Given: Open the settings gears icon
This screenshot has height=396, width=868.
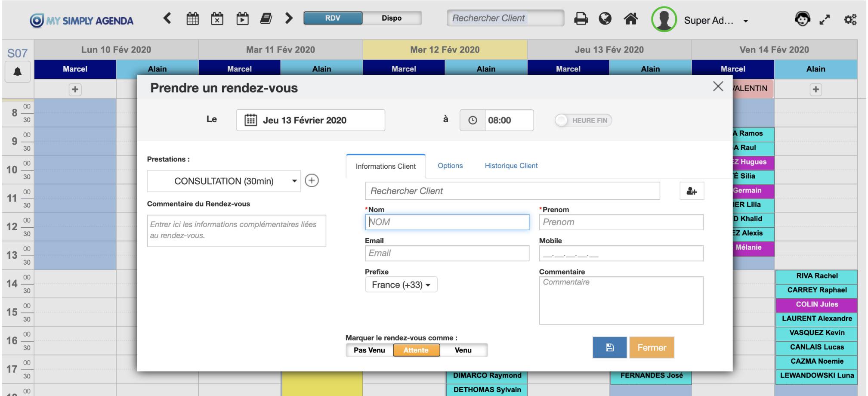Looking at the screenshot, I should pos(850,19).
